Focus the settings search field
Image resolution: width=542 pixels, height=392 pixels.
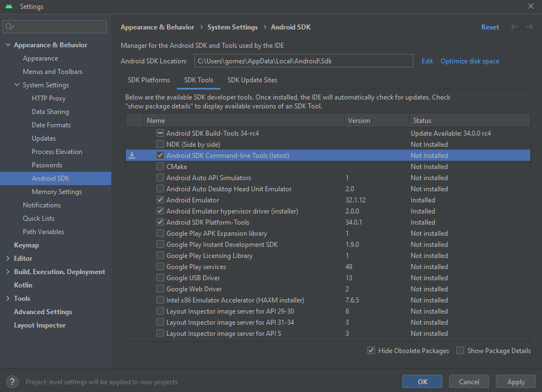55,27
